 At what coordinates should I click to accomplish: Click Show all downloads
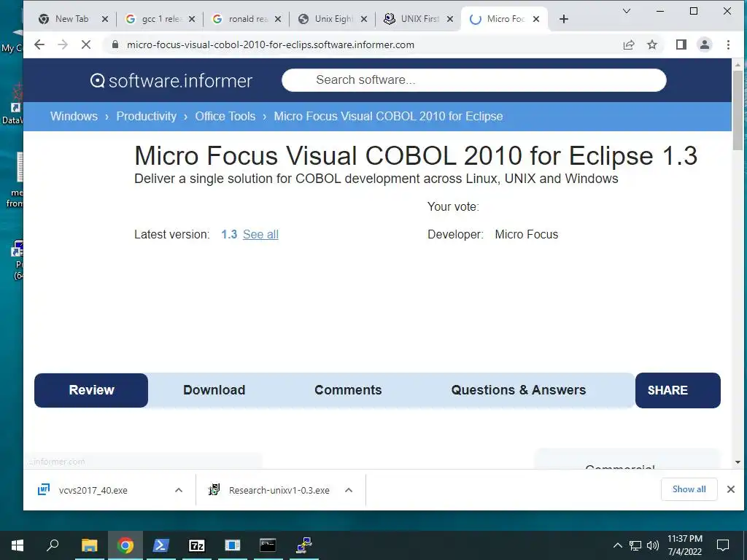pos(689,489)
